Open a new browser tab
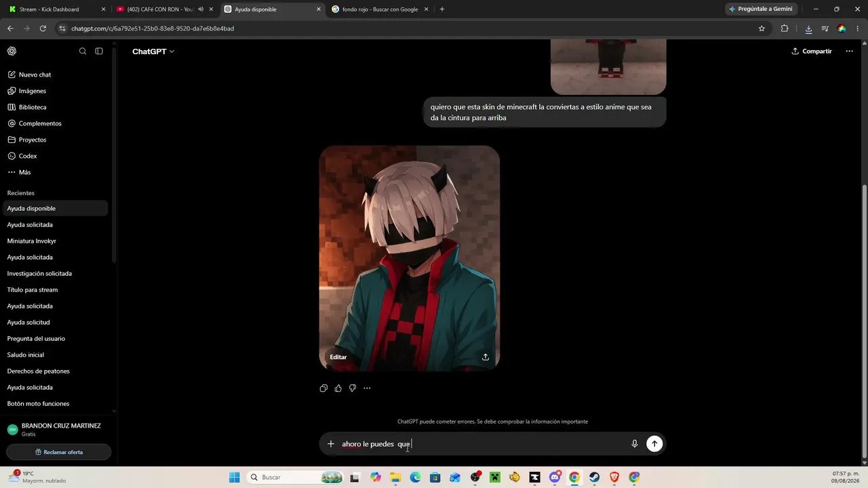The height and width of the screenshot is (488, 868). coord(442,9)
